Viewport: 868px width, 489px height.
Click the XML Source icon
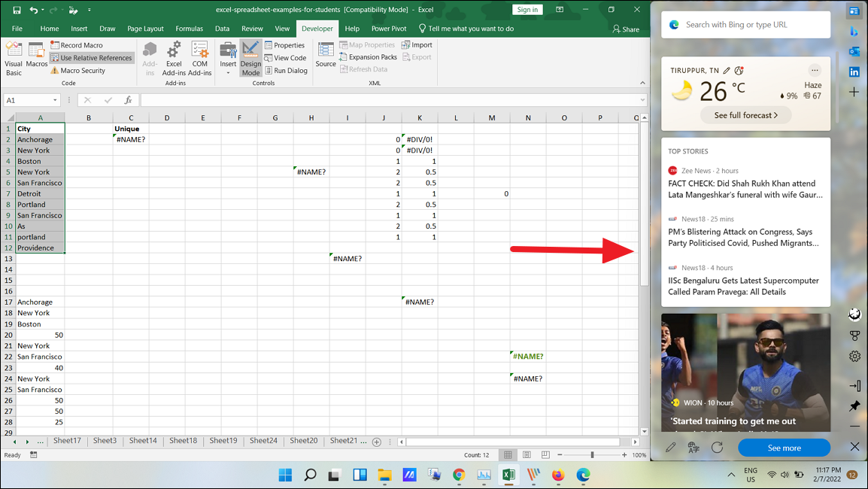point(326,55)
